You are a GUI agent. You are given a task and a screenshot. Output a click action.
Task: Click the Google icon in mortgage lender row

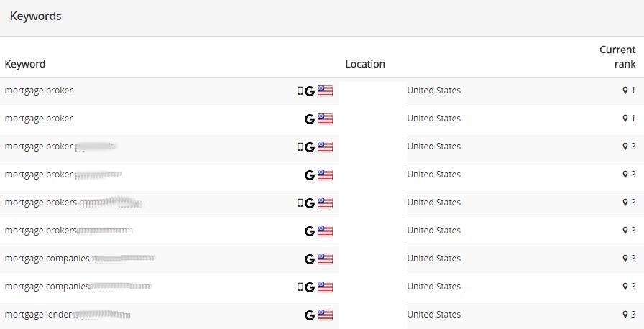(310, 315)
